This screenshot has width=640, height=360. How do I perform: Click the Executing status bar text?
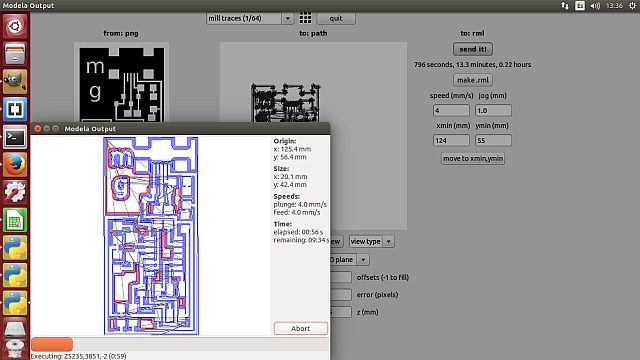tap(78, 356)
